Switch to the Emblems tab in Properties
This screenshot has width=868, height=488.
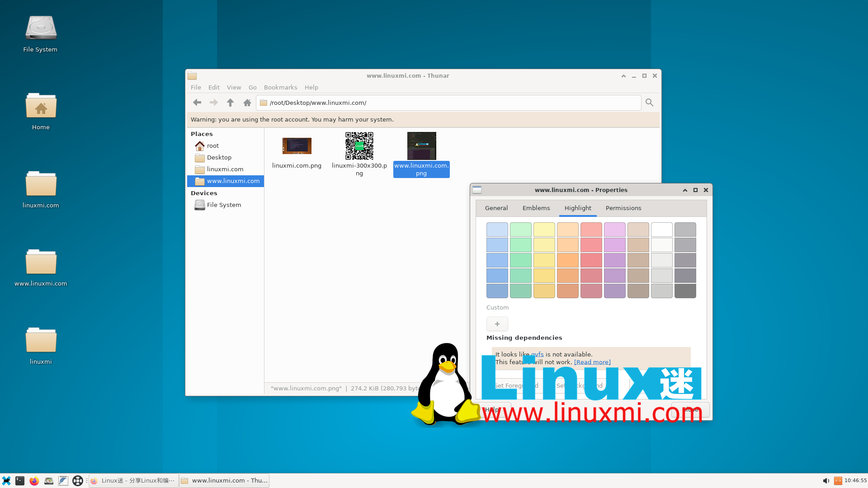coord(536,208)
